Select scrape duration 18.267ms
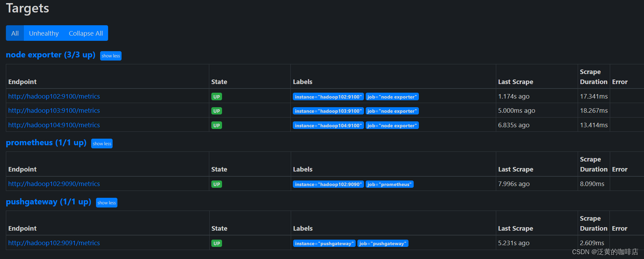The height and width of the screenshot is (259, 644). pos(594,111)
